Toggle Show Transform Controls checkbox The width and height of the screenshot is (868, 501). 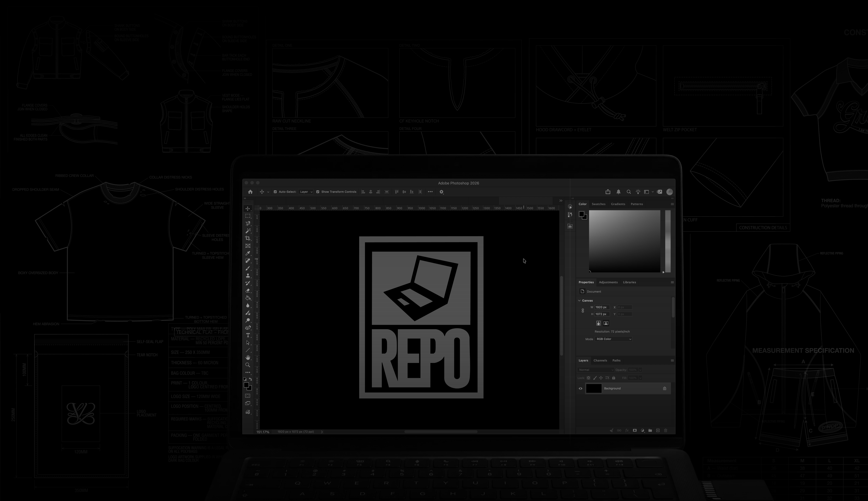[318, 192]
